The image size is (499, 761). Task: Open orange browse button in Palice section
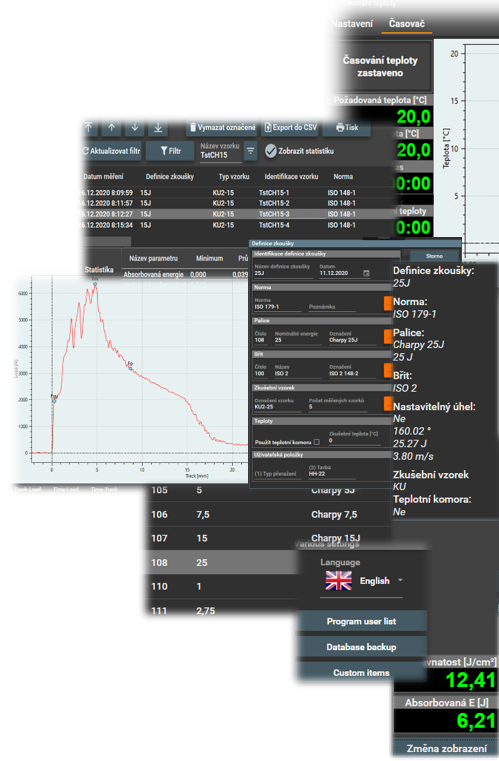click(x=388, y=336)
